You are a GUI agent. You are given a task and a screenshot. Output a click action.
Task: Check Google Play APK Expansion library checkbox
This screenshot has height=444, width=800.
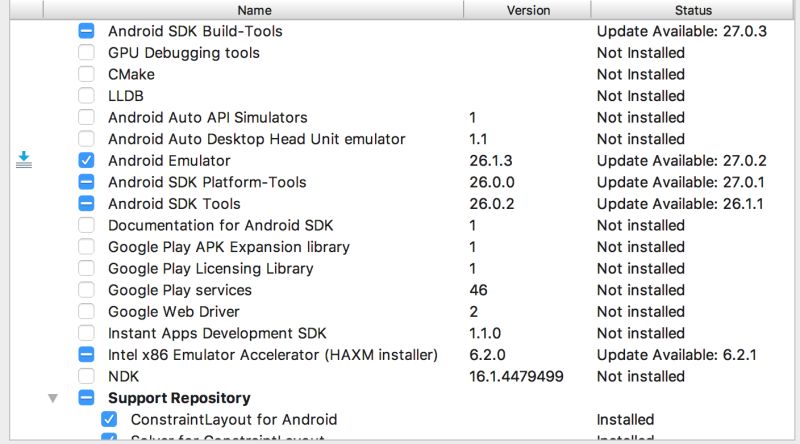pos(86,246)
